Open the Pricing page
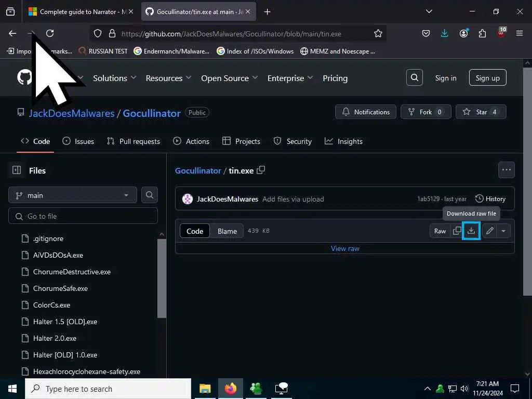This screenshot has height=399, width=532. tap(335, 78)
